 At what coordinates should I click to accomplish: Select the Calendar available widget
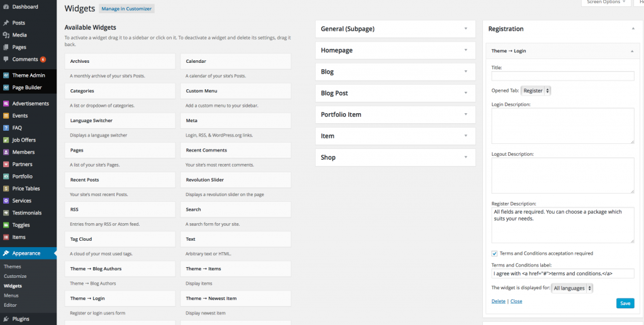(236, 61)
